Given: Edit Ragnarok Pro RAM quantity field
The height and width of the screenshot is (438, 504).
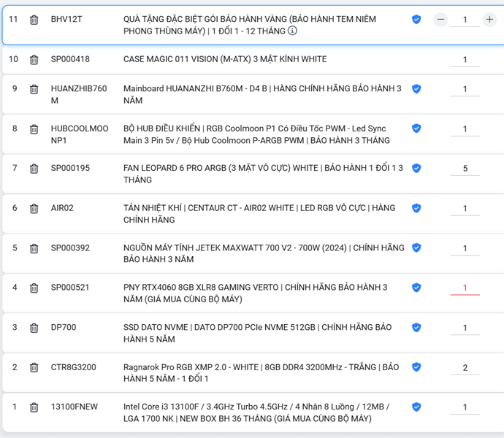Looking at the screenshot, I should (x=465, y=367).
